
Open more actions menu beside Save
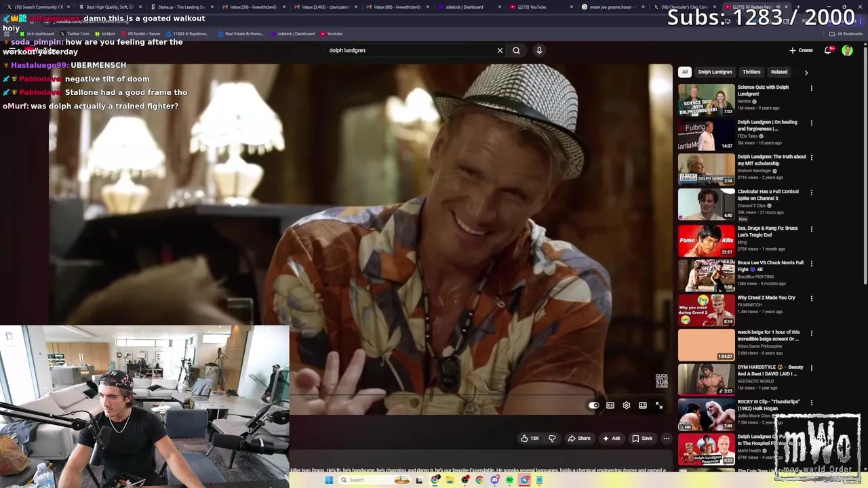(666, 439)
